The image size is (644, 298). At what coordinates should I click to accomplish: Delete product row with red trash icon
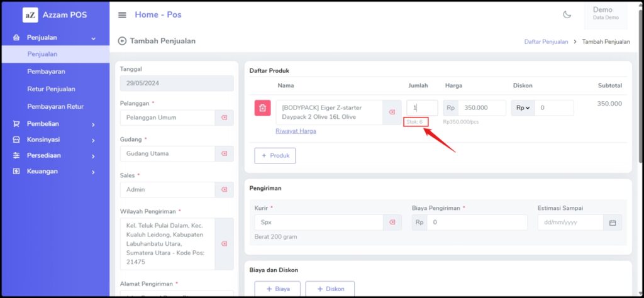tap(262, 108)
